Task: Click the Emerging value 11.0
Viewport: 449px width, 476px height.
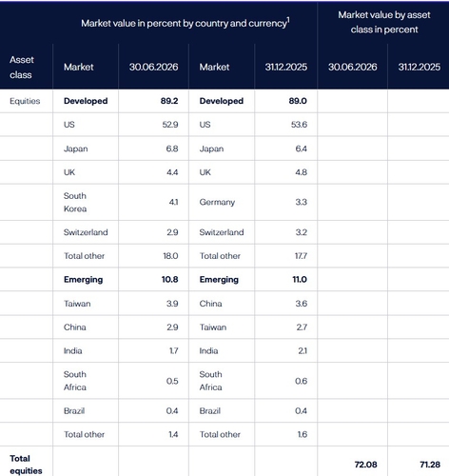Action: tap(300, 280)
